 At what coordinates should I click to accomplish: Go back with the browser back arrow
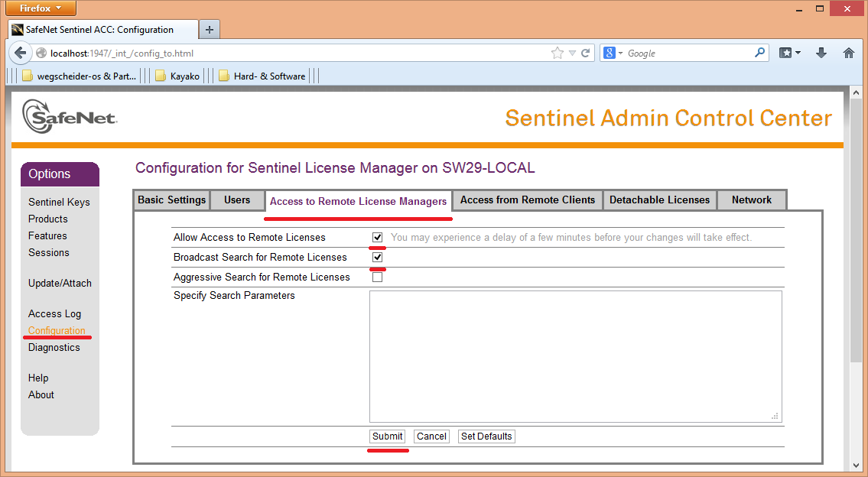click(21, 53)
